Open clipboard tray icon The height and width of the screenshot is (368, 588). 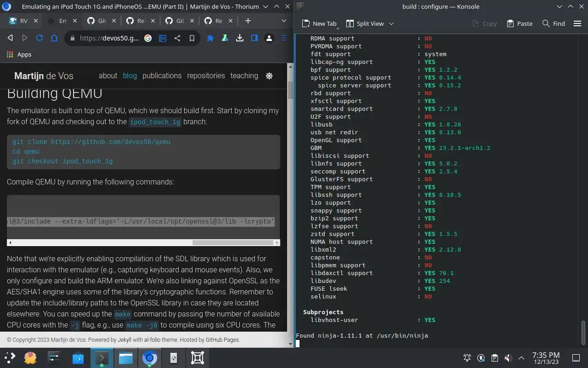coord(494,358)
